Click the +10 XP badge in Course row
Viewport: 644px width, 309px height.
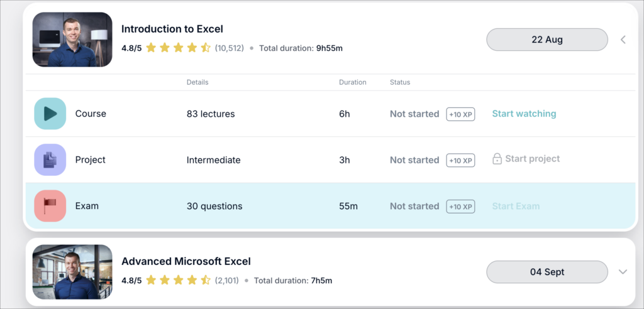[x=460, y=114]
